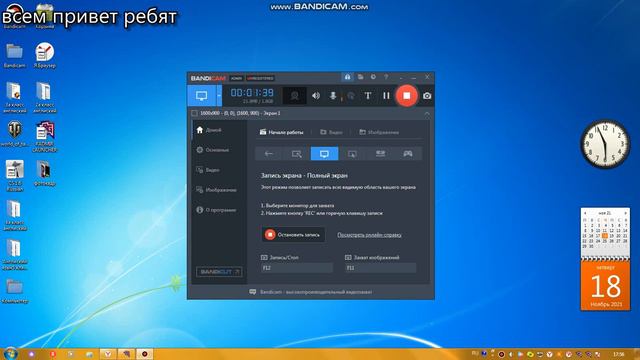
Task: Select HDMI device recording mode icon
Action: tap(380, 153)
